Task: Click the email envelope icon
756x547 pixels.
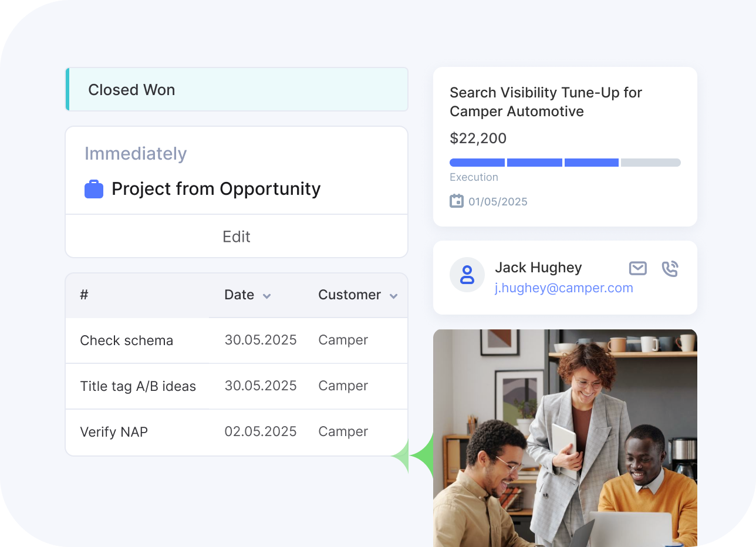Action: coord(637,268)
